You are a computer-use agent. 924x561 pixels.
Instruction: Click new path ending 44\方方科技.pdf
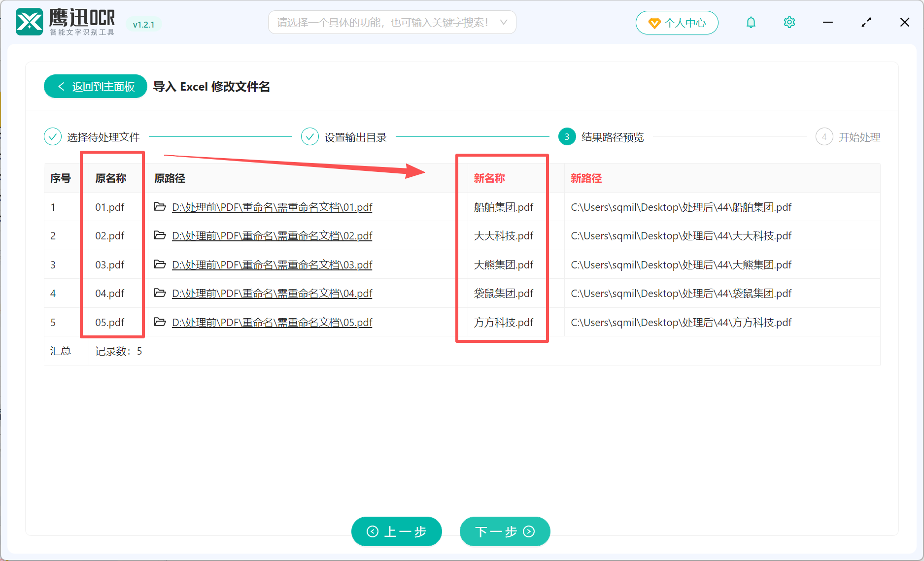pyautogui.click(x=681, y=322)
